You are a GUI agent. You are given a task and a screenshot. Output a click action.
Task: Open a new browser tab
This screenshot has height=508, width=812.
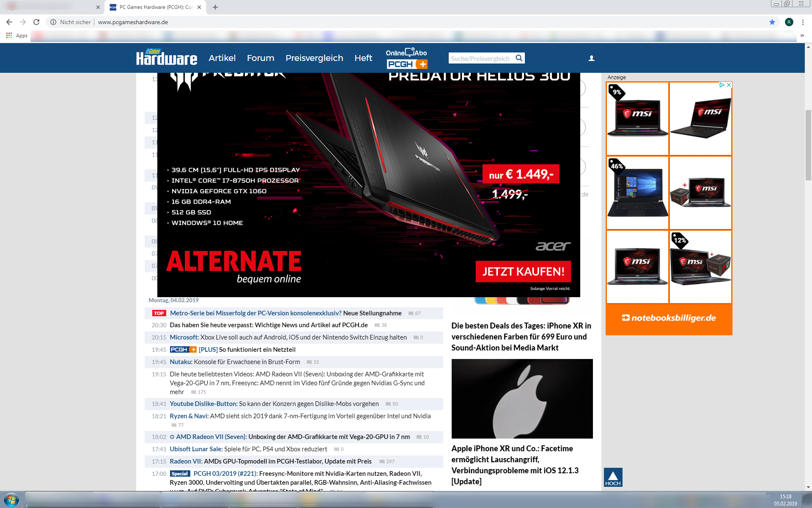pos(215,7)
